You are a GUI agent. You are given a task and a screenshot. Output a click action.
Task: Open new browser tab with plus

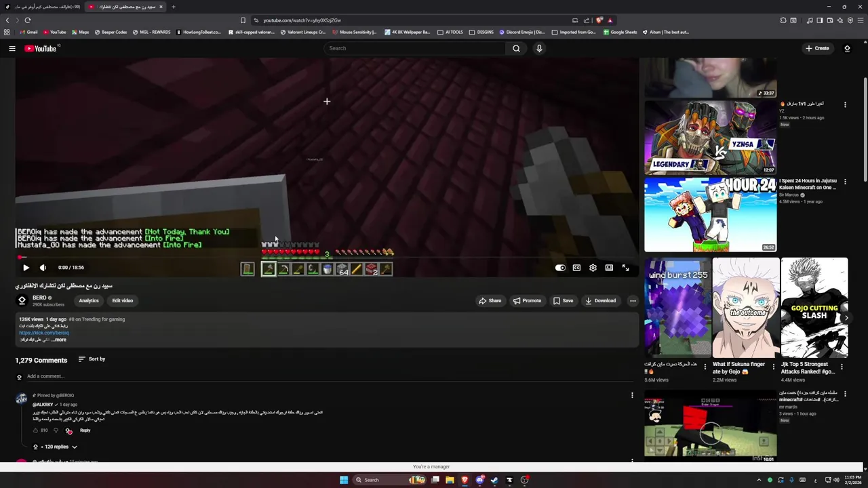(x=173, y=7)
